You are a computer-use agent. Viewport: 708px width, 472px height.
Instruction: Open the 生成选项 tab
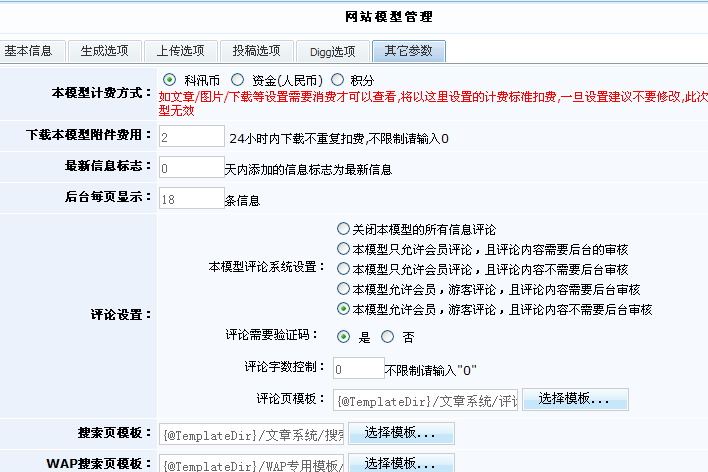[104, 51]
